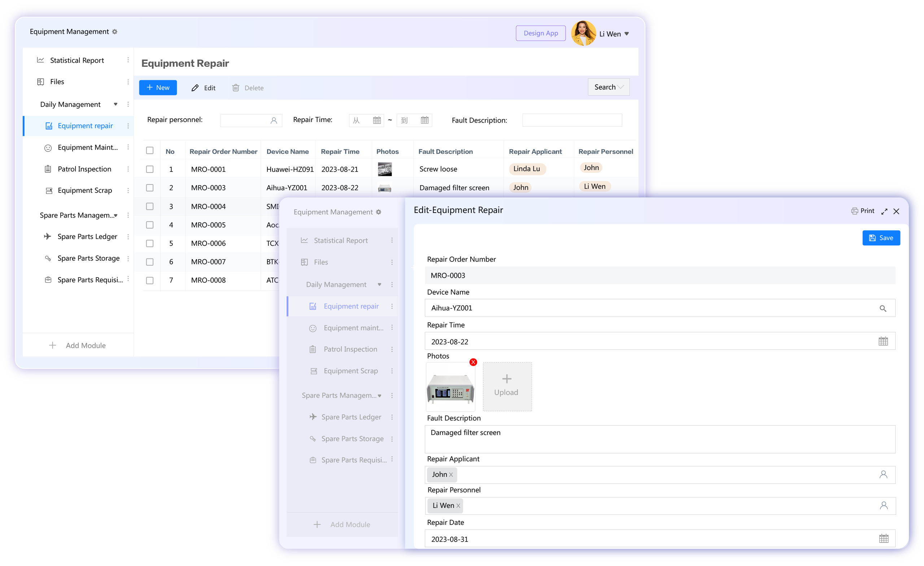Check the row for MRO-0008
The image size is (924, 566).
150,280
